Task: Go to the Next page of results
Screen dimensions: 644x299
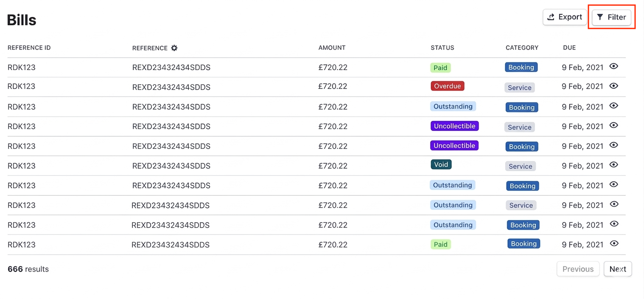Action: [618, 269]
